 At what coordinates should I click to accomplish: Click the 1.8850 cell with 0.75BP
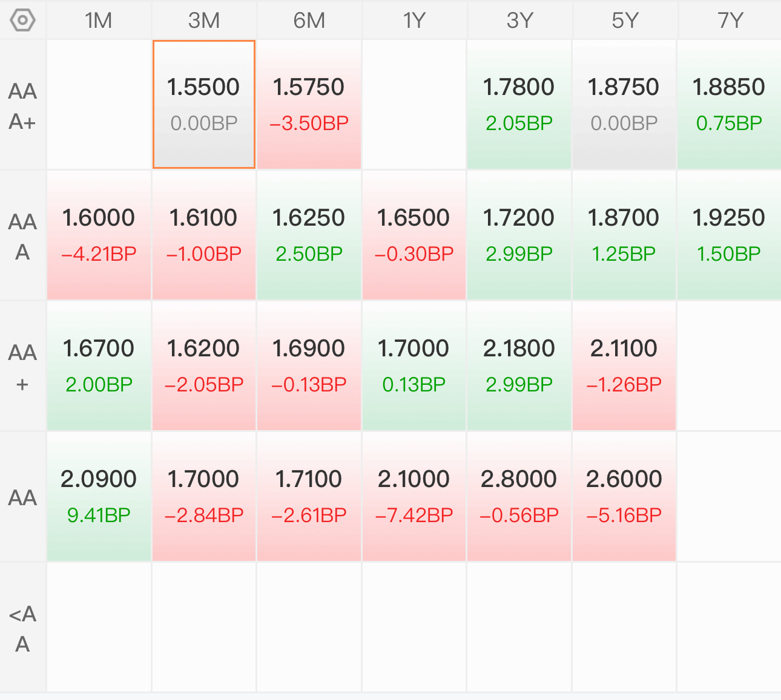pos(730,105)
